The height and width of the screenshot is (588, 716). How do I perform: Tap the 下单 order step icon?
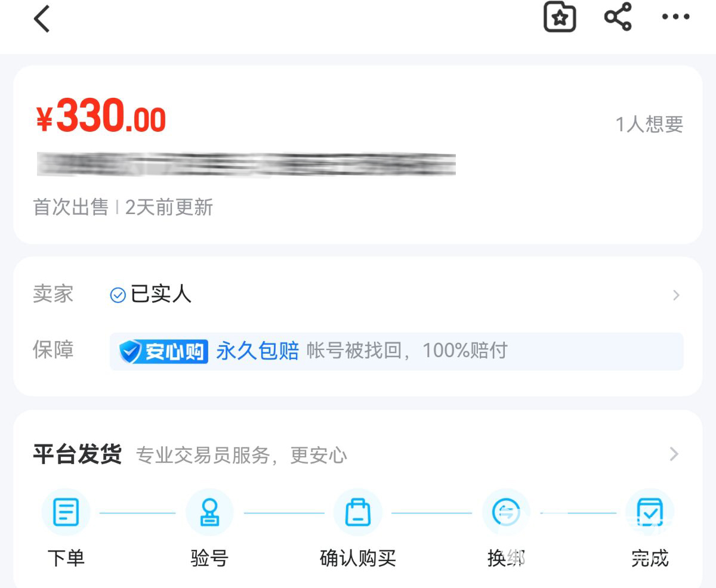coord(66,512)
